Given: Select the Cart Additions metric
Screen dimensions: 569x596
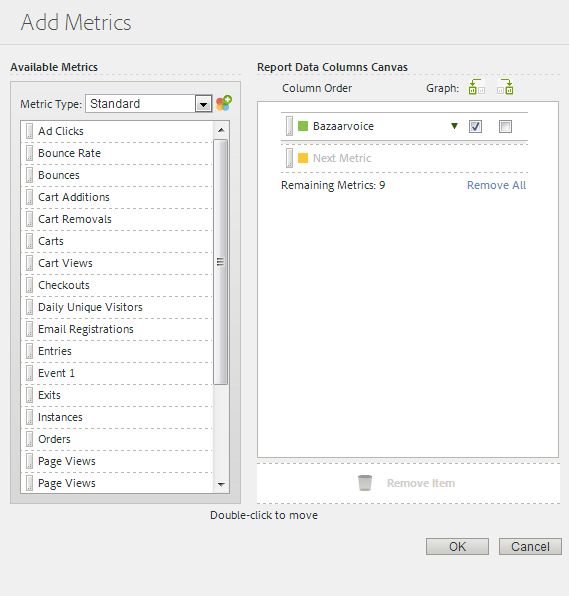Looking at the screenshot, I should pyautogui.click(x=74, y=197).
